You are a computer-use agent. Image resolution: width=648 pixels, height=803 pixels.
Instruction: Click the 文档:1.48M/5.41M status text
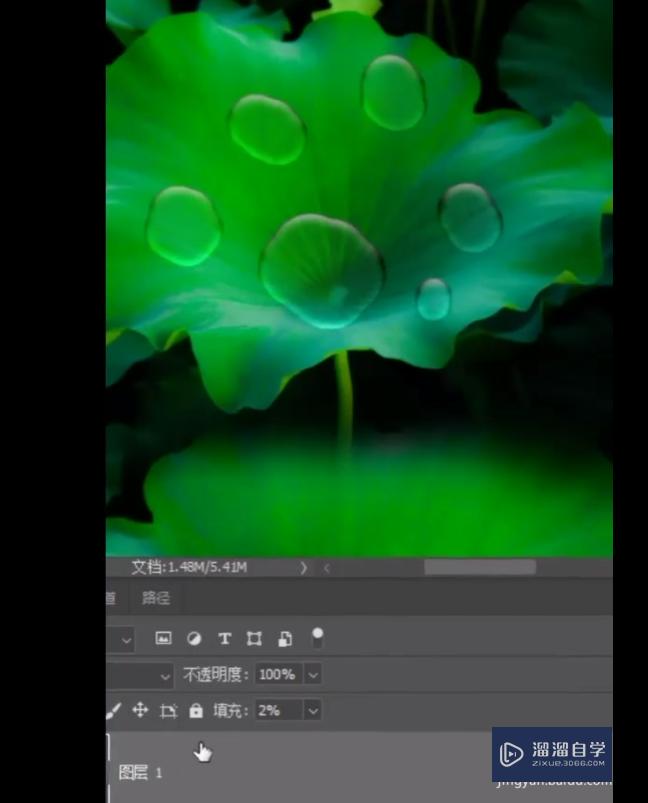190,567
